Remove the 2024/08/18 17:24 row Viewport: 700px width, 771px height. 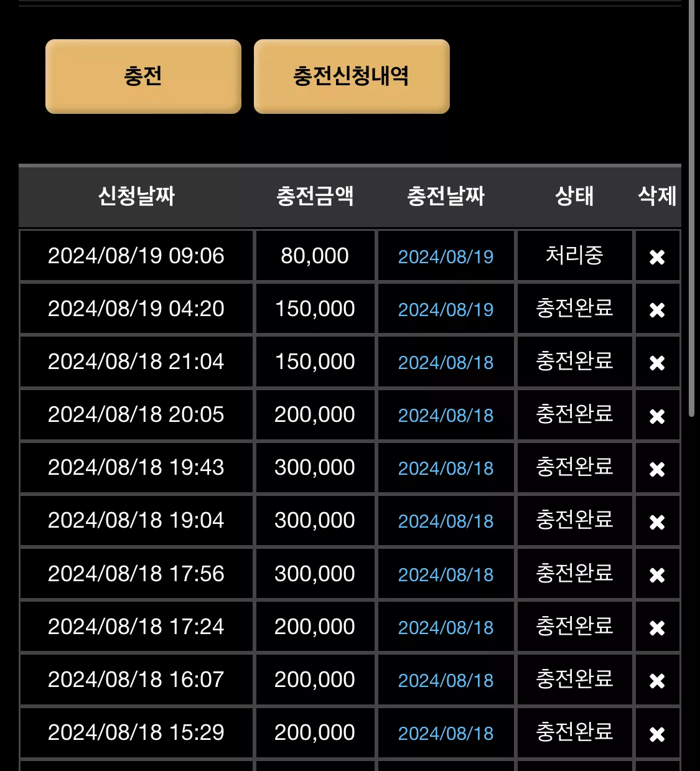pos(657,628)
